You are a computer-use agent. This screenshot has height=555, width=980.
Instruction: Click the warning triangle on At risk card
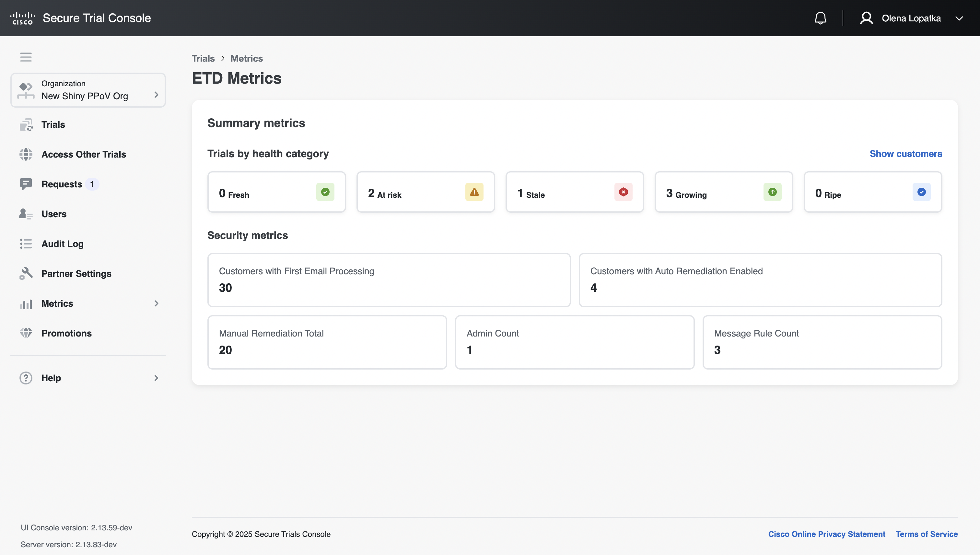474,192
